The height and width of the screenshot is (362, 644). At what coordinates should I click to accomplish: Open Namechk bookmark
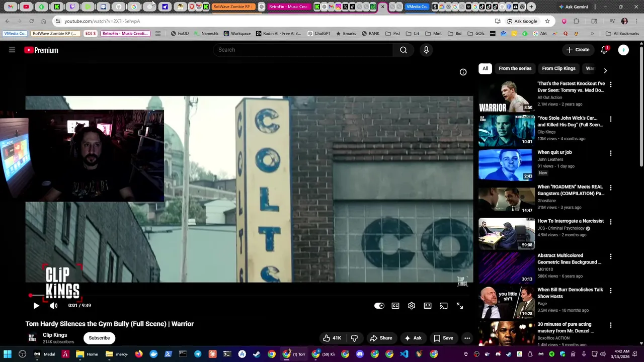pos(206,34)
